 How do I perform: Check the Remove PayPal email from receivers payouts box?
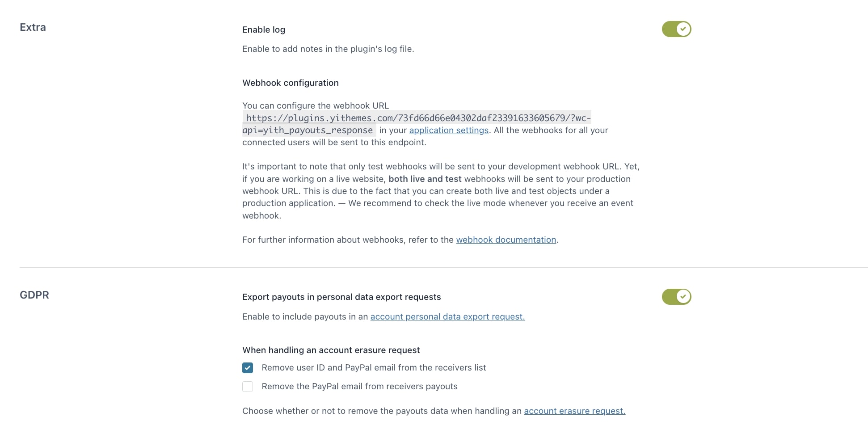point(248,387)
